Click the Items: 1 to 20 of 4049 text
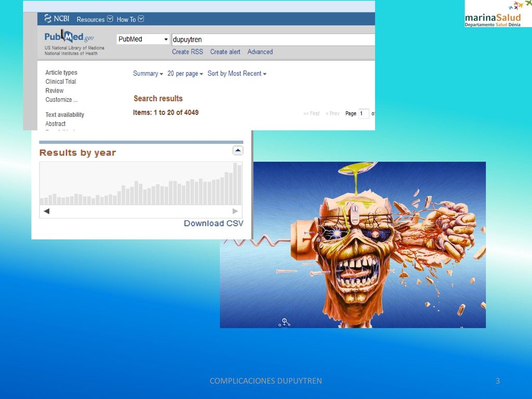Image resolution: width=532 pixels, height=399 pixels. pyautogui.click(x=166, y=112)
